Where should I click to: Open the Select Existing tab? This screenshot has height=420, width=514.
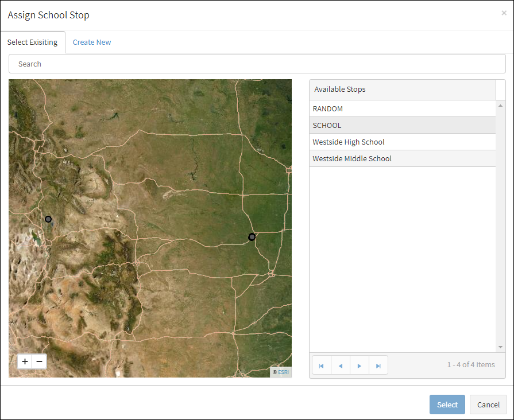click(33, 42)
